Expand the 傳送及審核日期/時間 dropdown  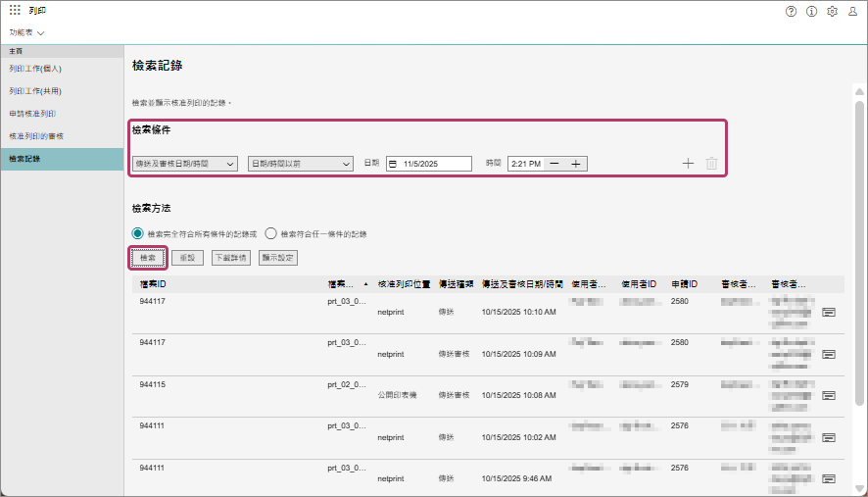[x=185, y=164]
